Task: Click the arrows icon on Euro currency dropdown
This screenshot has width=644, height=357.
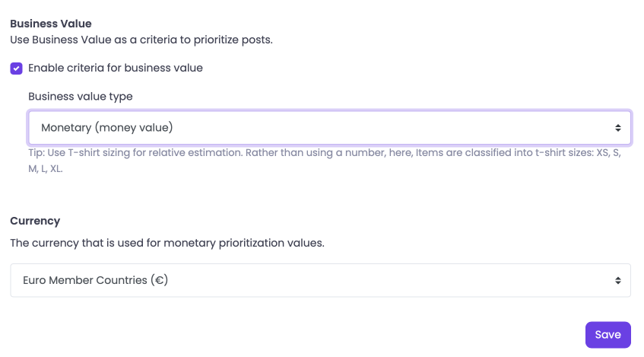Action: [618, 280]
